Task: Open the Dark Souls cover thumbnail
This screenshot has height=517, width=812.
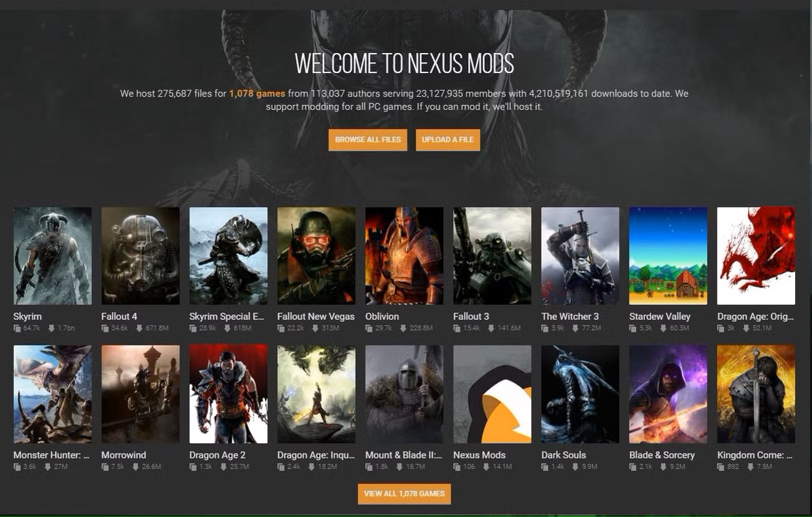Action: point(580,394)
